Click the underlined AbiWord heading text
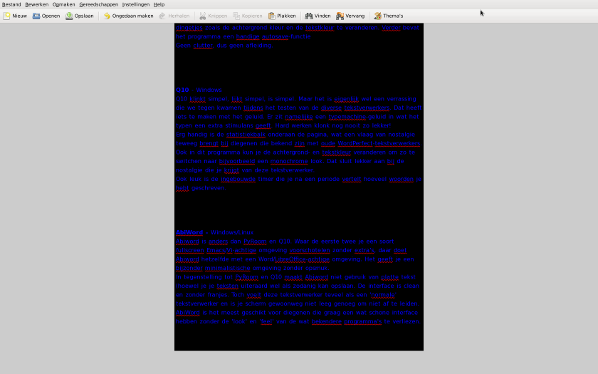Viewport: 598px width, 374px height. (x=189, y=232)
